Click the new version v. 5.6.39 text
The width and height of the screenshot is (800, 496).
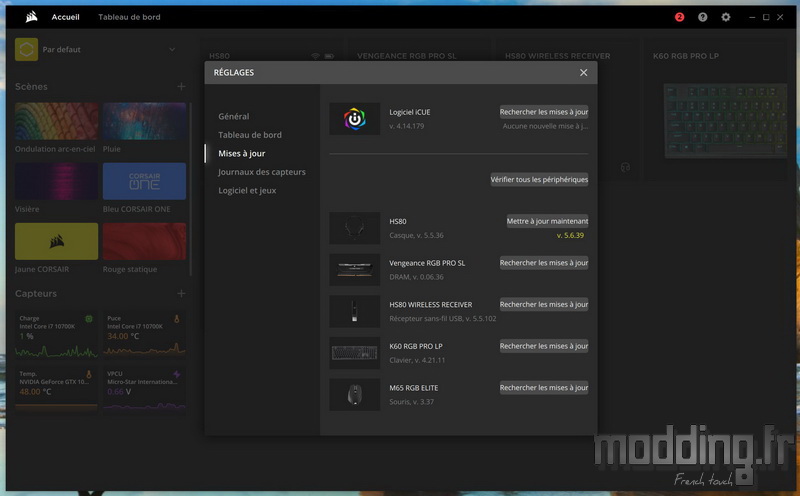(x=570, y=235)
